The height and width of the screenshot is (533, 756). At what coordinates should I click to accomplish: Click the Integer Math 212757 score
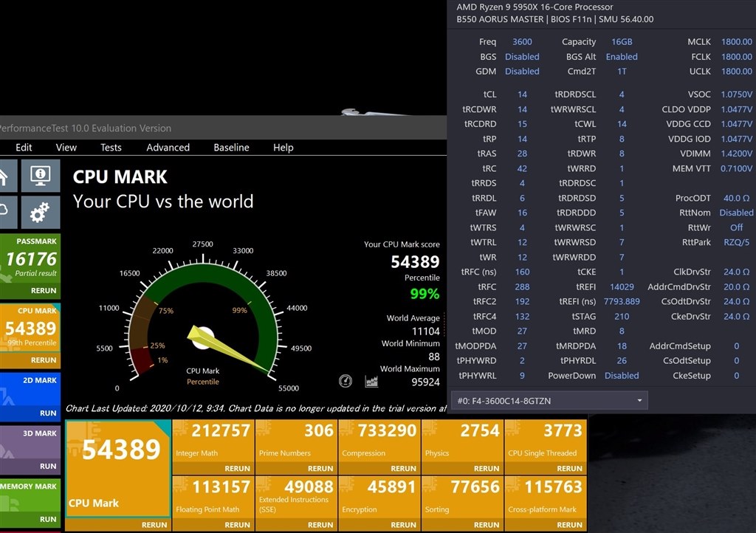[221, 430]
